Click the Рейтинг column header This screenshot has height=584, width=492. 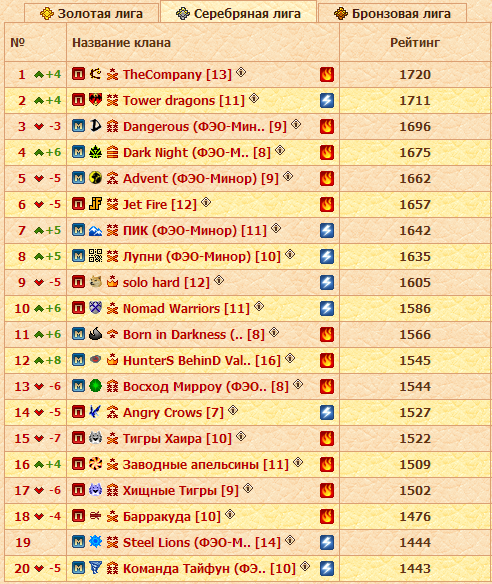[415, 43]
